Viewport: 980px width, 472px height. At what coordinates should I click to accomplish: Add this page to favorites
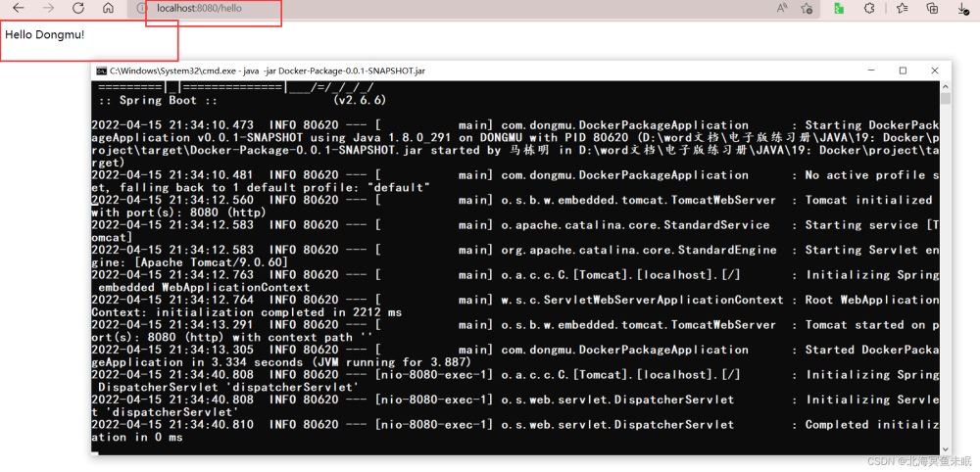point(807,8)
